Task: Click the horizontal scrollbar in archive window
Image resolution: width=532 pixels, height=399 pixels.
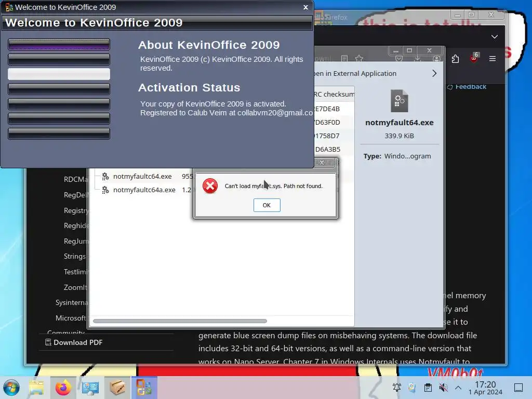Action: (x=180, y=321)
